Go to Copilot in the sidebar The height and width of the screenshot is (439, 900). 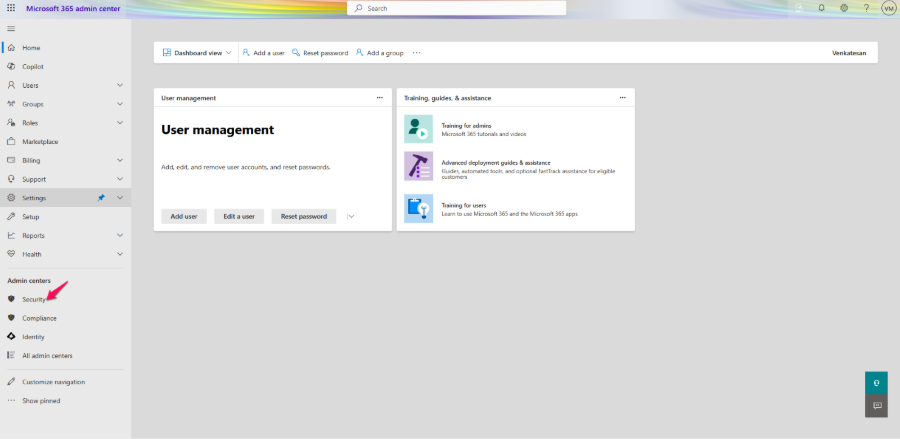point(33,66)
